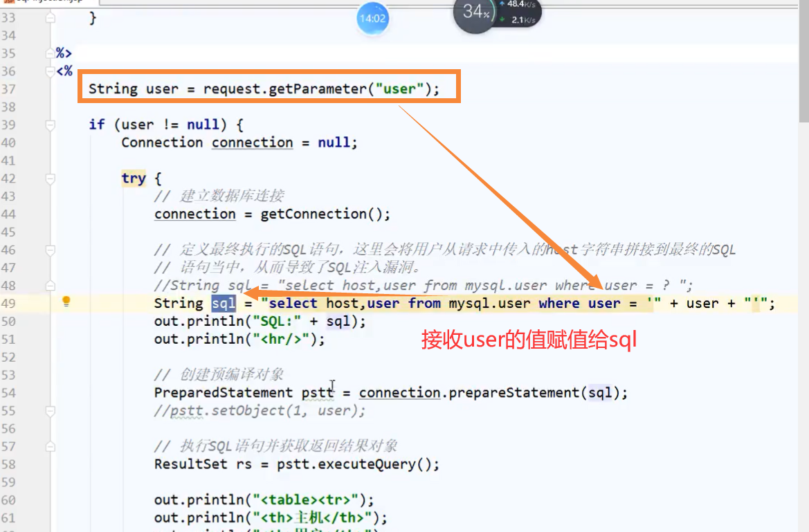Click the fold end marker at line 48
The height and width of the screenshot is (532, 809).
coord(50,286)
